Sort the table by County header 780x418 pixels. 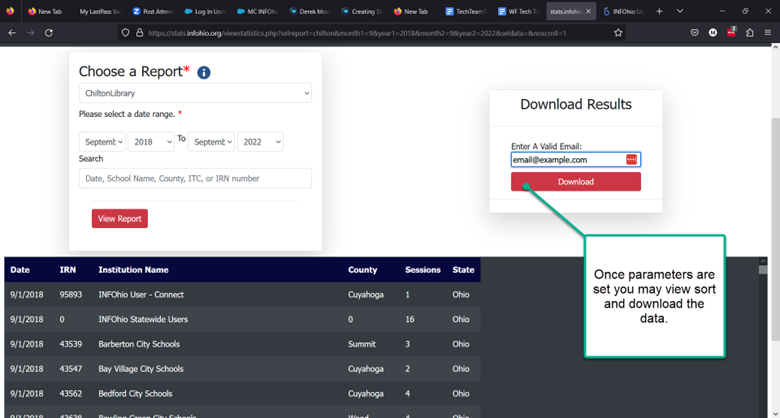click(363, 270)
